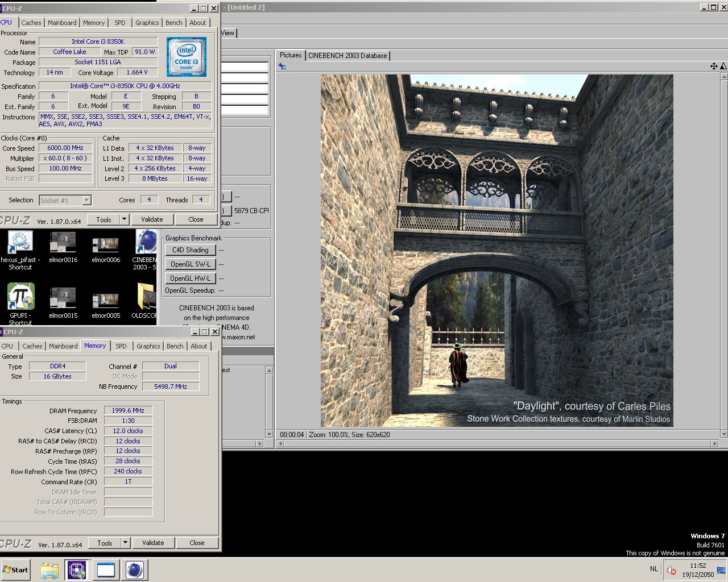The image size is (728, 582).
Task: Open the Graphics tab in top CPU-Z
Action: click(x=147, y=23)
